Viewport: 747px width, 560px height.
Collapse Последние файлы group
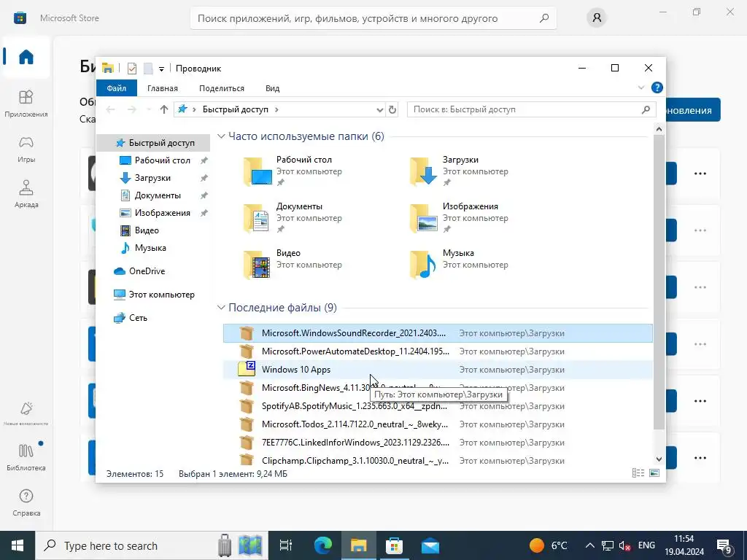[221, 308]
